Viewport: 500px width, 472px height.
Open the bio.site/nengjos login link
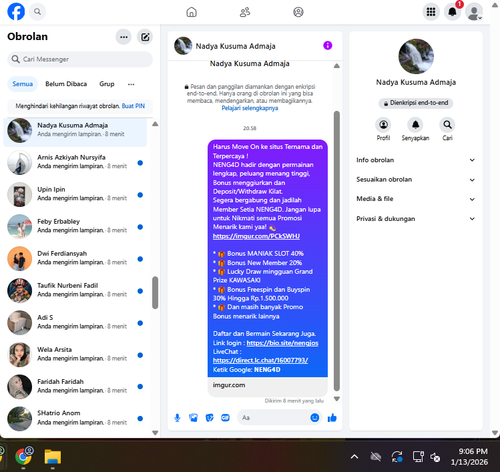[x=282, y=343]
